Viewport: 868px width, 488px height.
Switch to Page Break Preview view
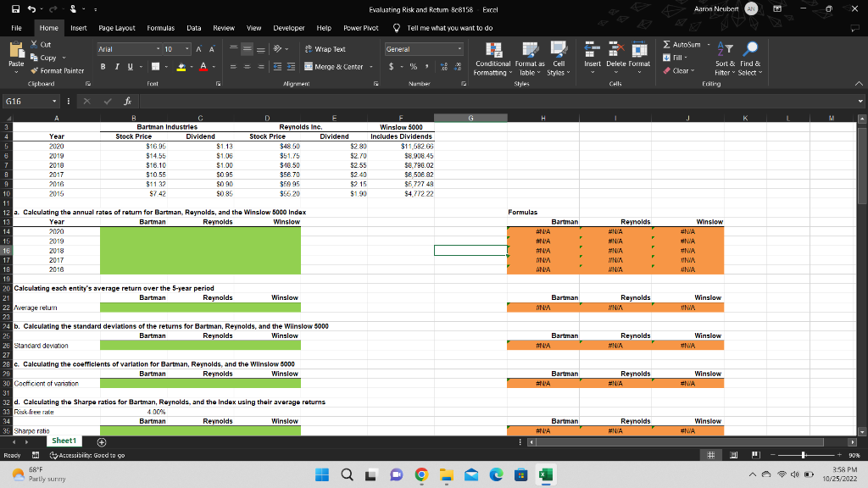755,455
